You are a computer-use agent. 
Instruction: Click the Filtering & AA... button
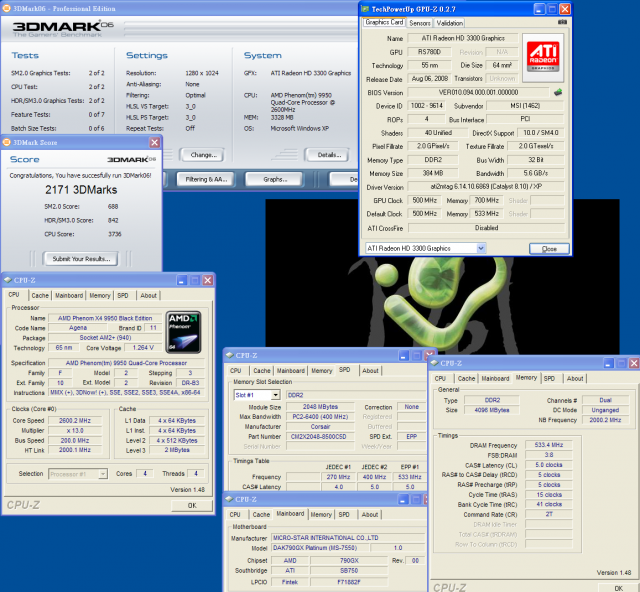(206, 179)
